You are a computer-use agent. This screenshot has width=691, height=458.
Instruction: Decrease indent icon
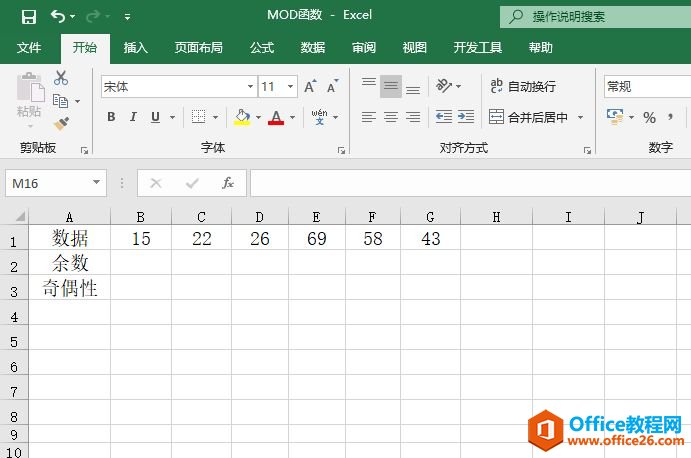pyautogui.click(x=444, y=117)
